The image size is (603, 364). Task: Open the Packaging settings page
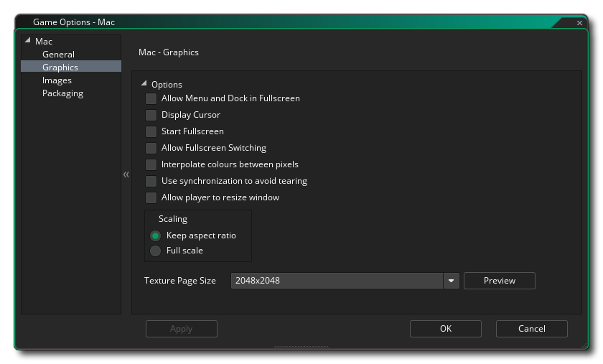pyautogui.click(x=62, y=93)
